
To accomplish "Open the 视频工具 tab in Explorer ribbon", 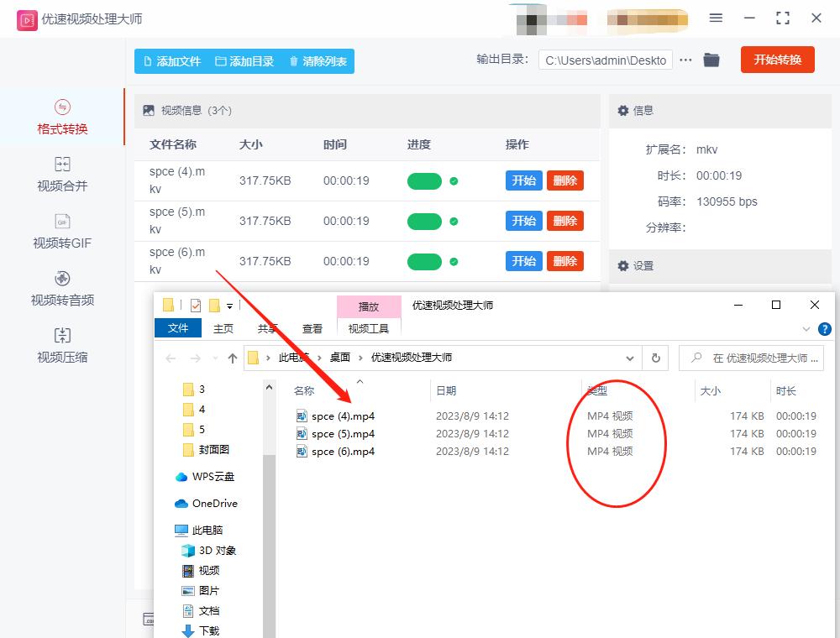I will [369, 328].
